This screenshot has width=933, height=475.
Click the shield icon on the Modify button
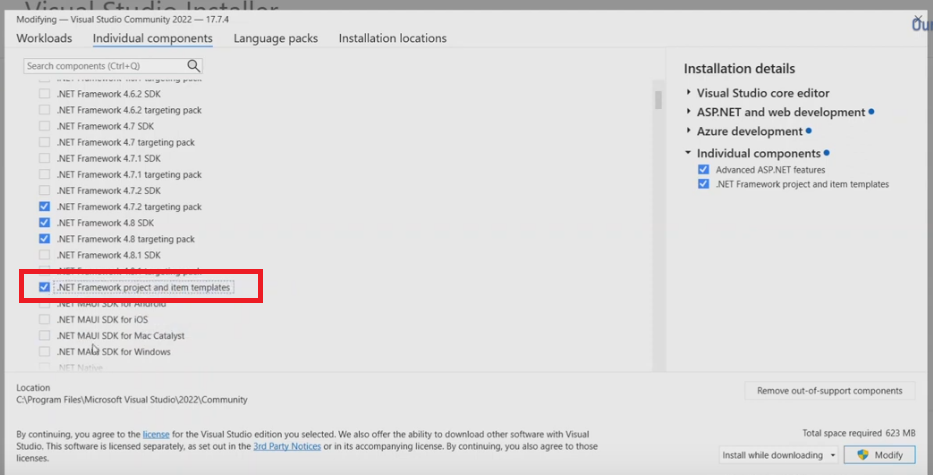click(863, 455)
